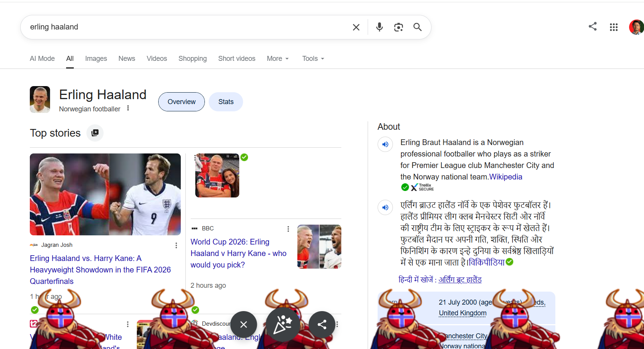Click the Devdiscourse source label
The image size is (644, 349).
[216, 324]
